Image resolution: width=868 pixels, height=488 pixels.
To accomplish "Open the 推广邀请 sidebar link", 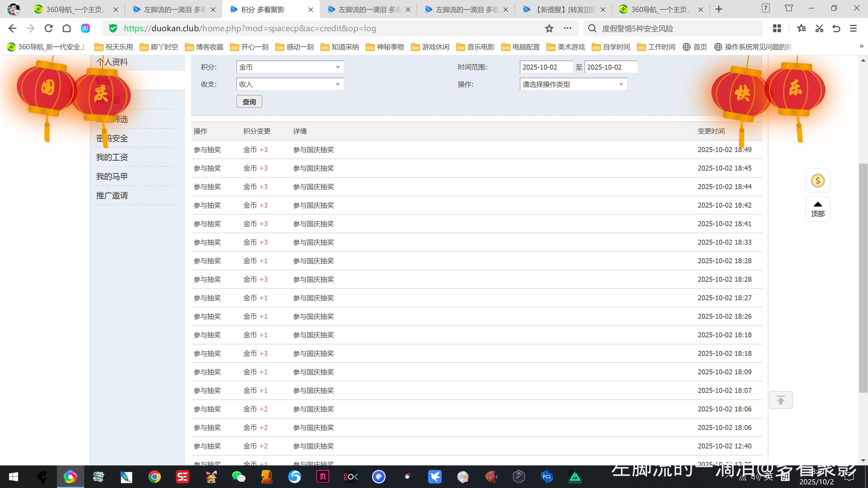I will 112,195.
